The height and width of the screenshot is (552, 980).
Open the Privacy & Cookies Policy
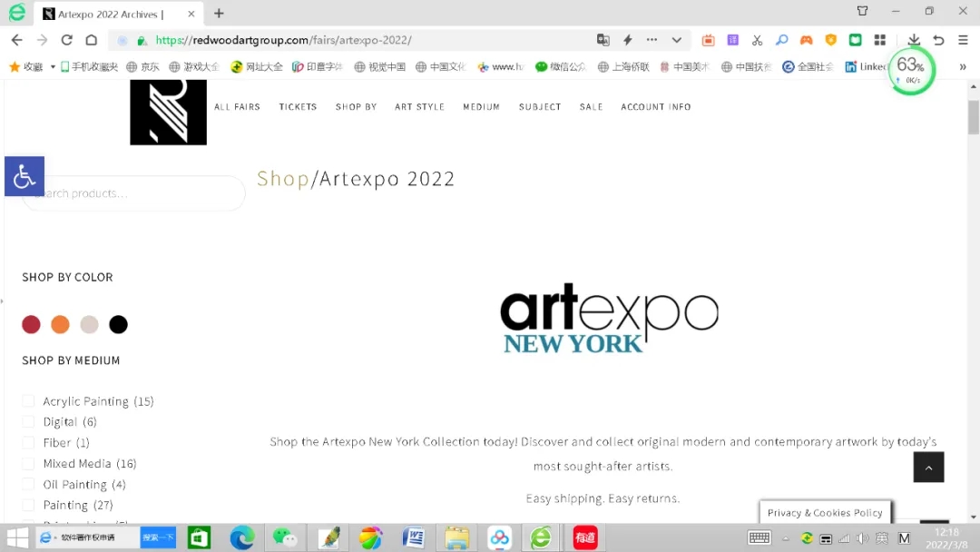[825, 513]
